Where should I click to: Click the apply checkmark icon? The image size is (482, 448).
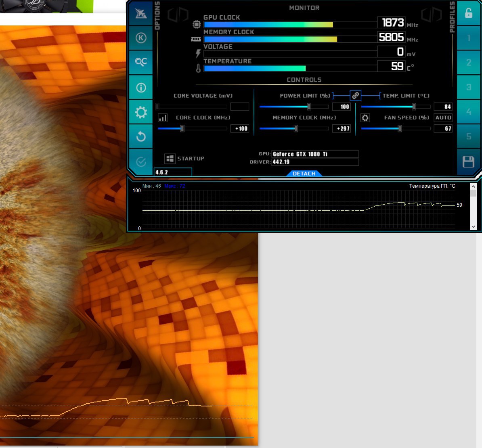141,161
